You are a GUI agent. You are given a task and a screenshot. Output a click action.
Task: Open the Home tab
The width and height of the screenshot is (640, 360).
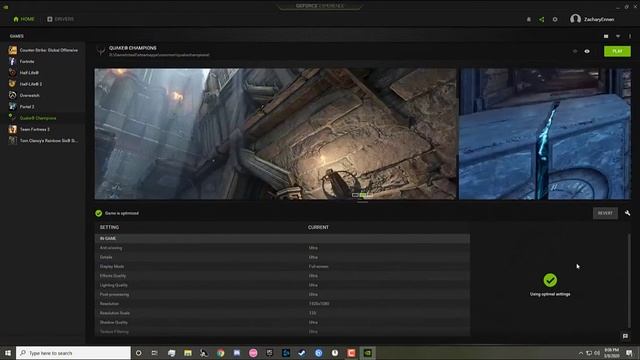24,19
